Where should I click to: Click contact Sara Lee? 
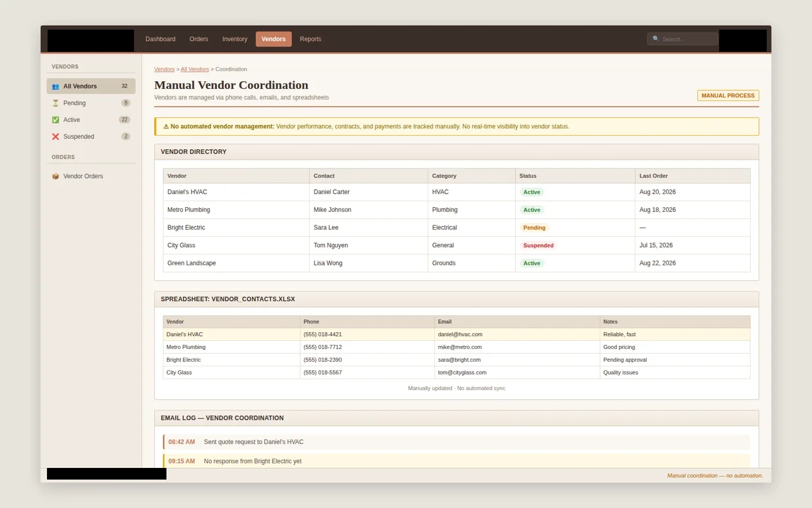click(326, 228)
